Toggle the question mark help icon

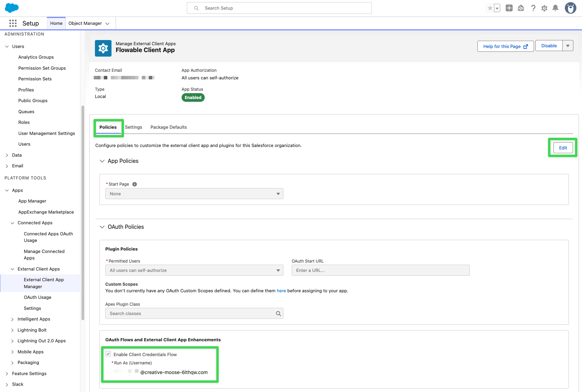[x=533, y=8]
